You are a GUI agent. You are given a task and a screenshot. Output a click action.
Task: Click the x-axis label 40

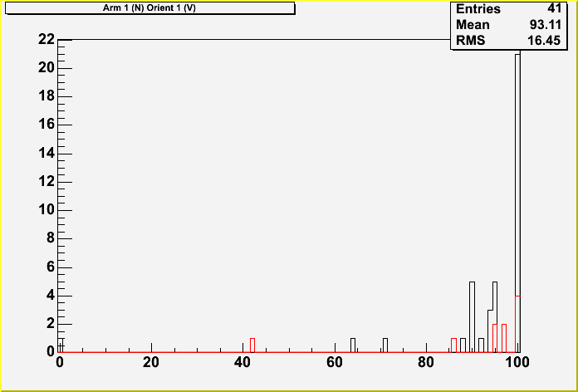click(242, 362)
